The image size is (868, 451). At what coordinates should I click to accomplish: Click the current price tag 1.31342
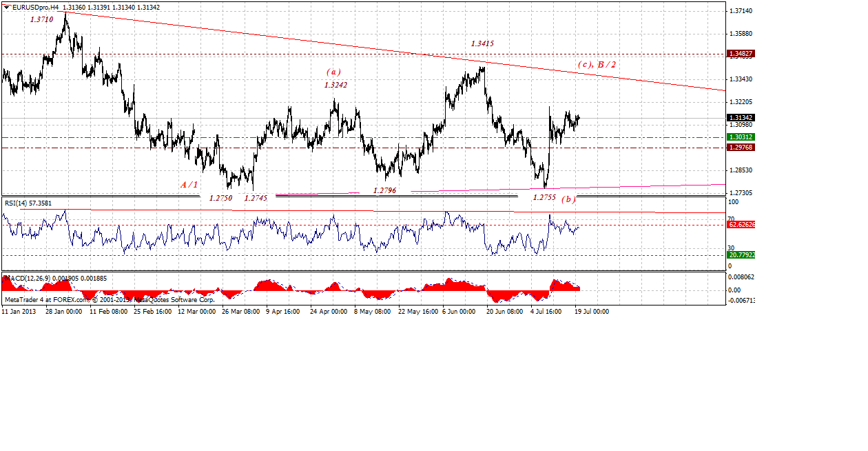pyautogui.click(x=741, y=117)
